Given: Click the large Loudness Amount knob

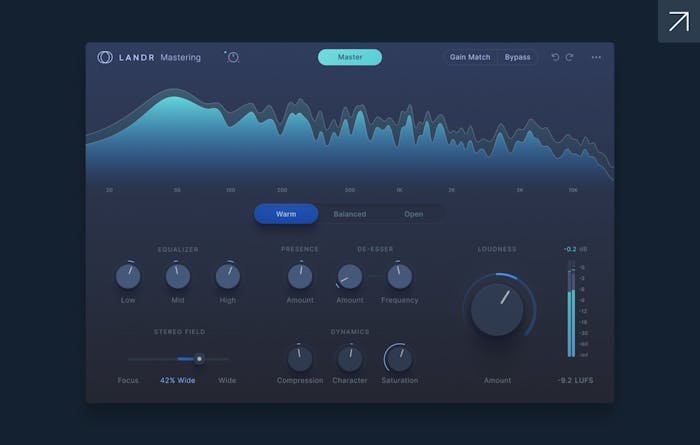Looking at the screenshot, I should 497,309.
